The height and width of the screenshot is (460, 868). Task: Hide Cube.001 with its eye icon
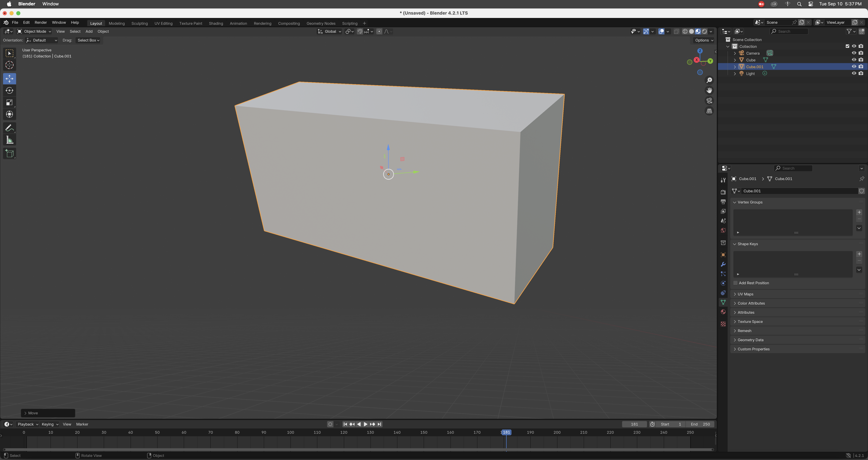pos(854,67)
